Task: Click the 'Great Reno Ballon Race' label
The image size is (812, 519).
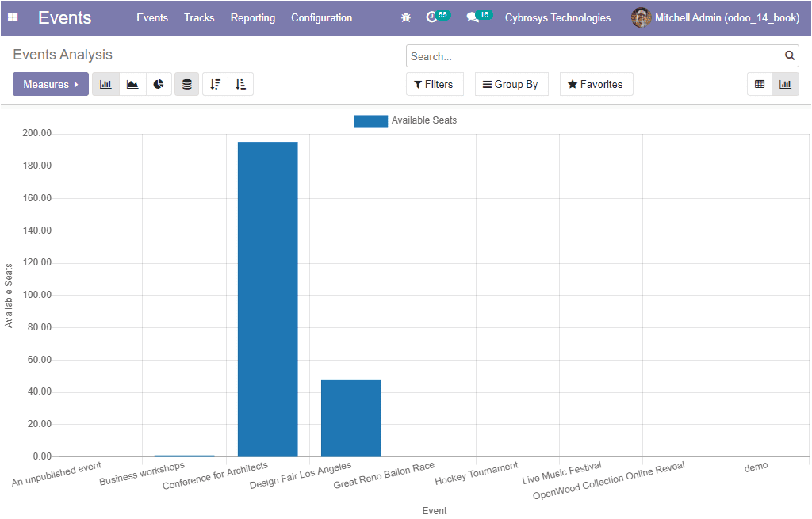Action: (384, 475)
